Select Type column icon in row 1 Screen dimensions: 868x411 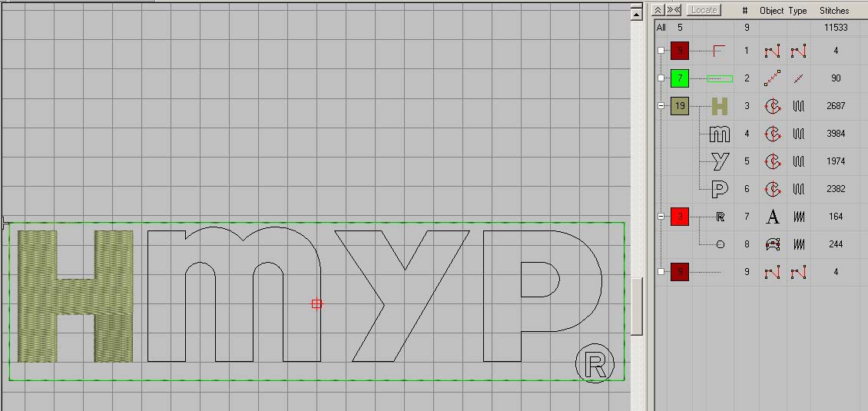coord(798,51)
